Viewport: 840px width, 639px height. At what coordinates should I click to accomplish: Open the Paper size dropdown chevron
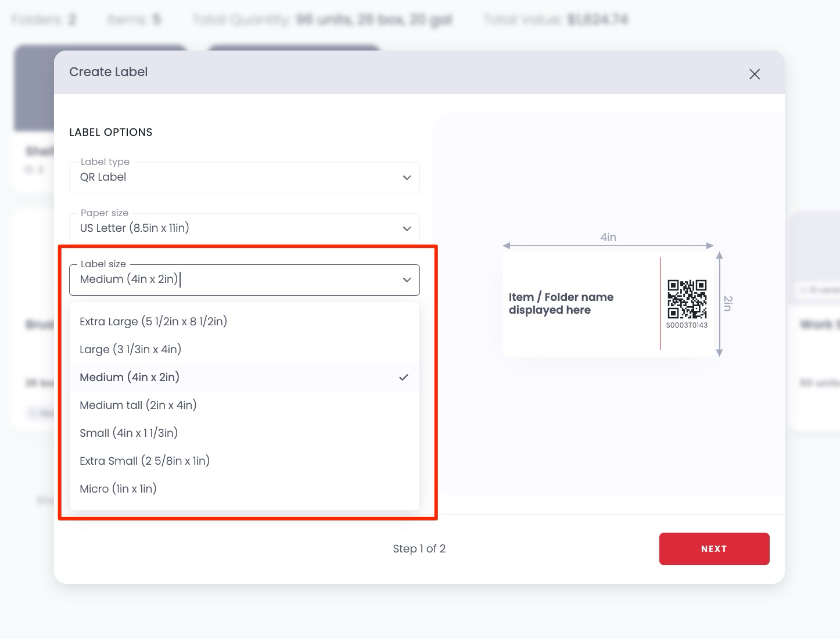point(407,229)
